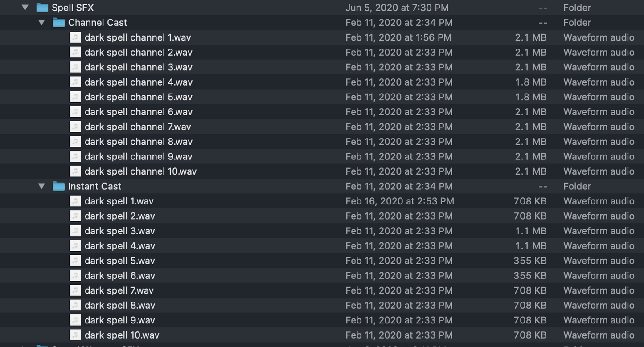Click the 1.8 MB size of channel 4
The image size is (644, 347).
(530, 82)
